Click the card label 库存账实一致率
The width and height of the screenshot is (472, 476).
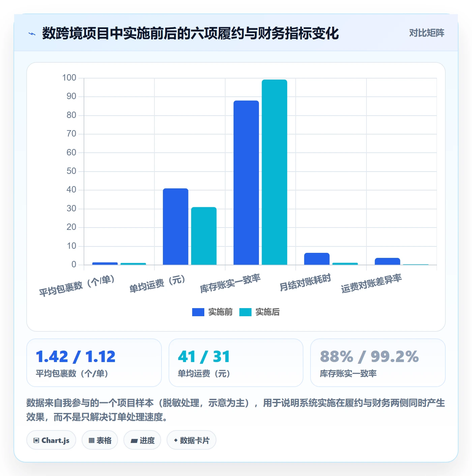coord(348,374)
